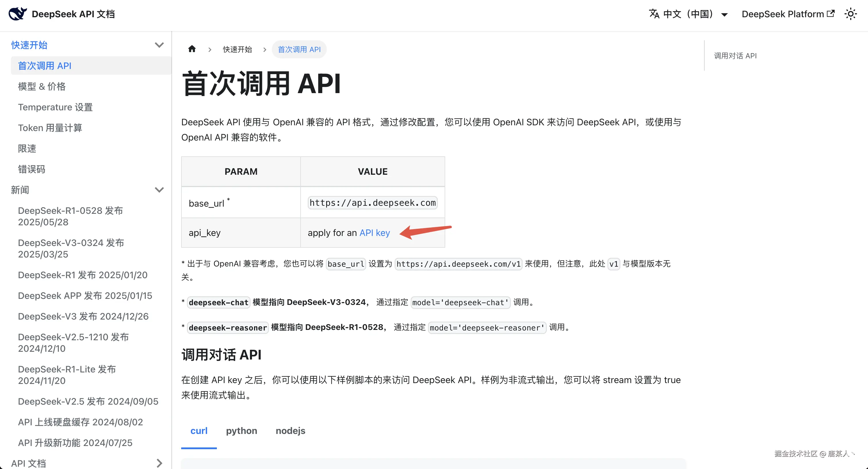Click the external link icon beside DeepSeek Platform
The image size is (868, 469).
coord(831,14)
